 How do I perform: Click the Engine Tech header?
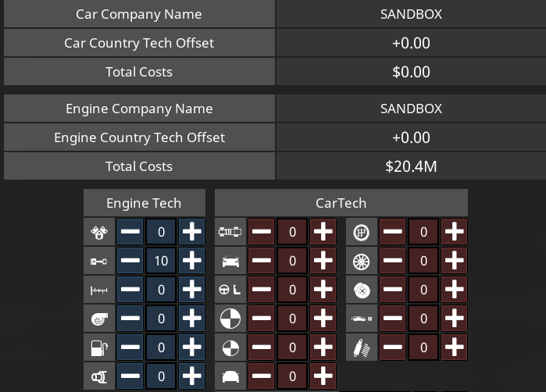(x=144, y=203)
